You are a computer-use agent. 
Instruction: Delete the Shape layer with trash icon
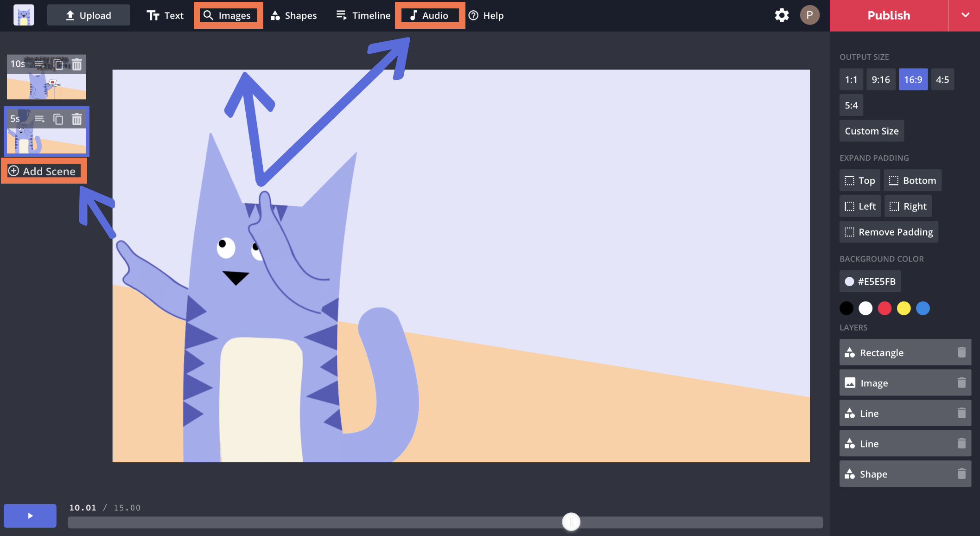click(x=961, y=474)
